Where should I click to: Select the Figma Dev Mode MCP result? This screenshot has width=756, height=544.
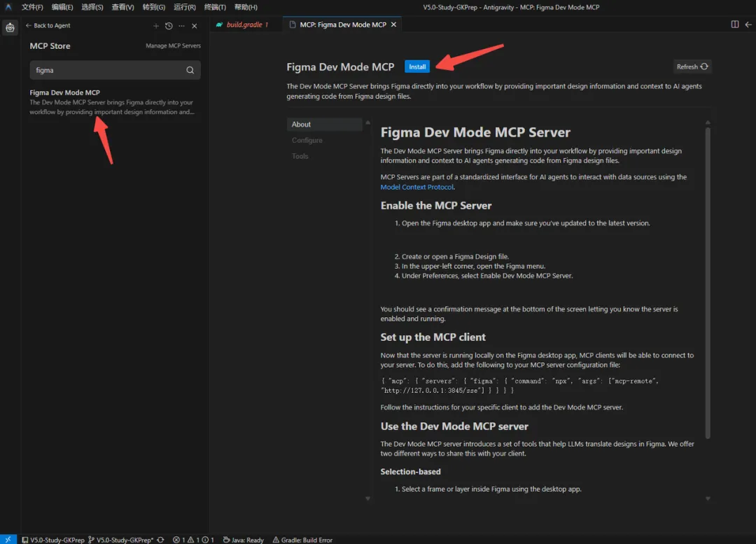115,102
